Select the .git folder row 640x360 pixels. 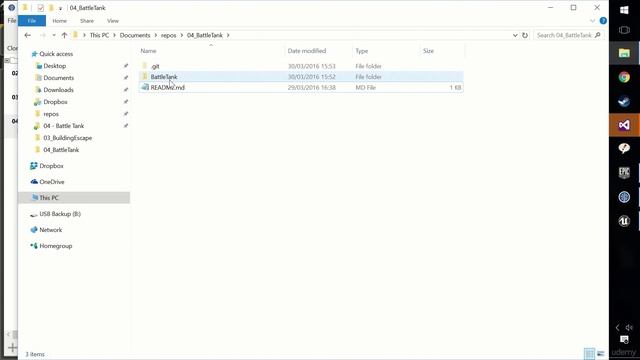point(301,66)
